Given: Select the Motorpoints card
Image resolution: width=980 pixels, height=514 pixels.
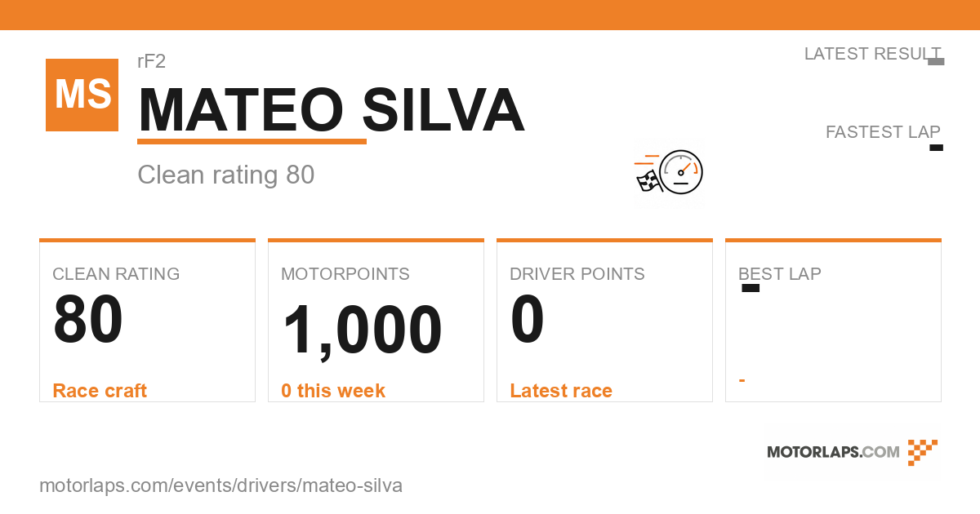Looking at the screenshot, I should pos(376,321).
